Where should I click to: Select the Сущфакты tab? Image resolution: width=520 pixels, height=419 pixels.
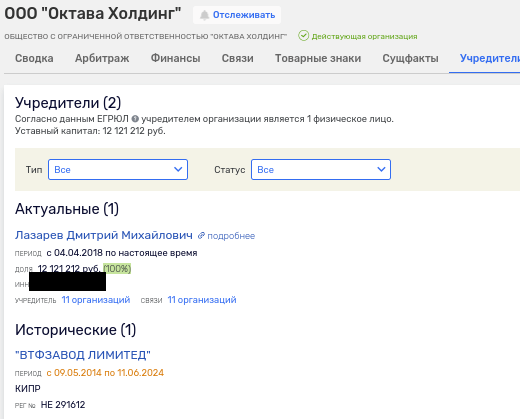[410, 58]
